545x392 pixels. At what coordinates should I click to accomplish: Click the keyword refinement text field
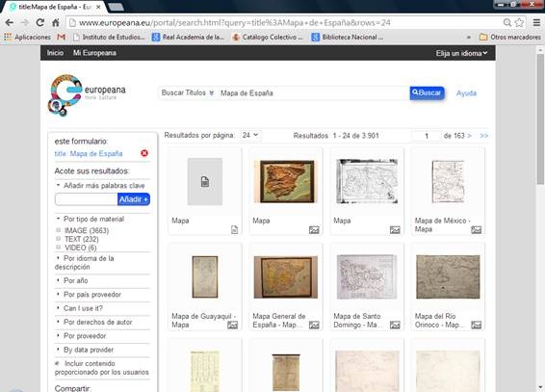(86, 199)
